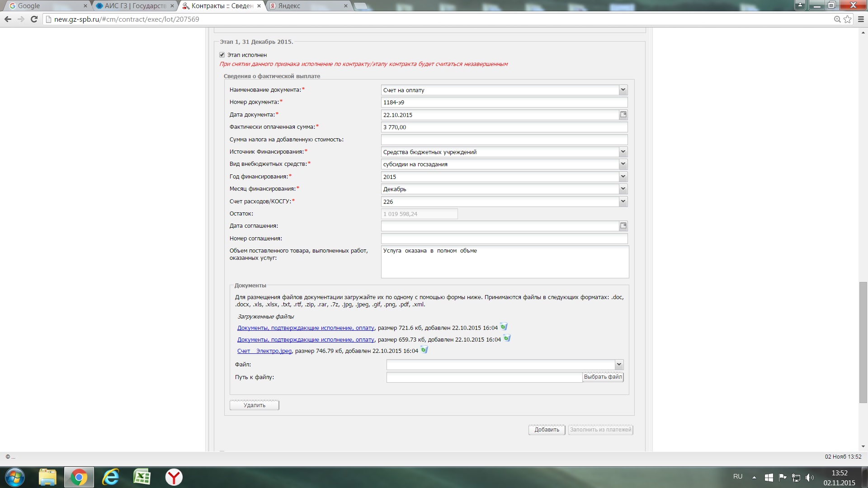Viewport: 868px width, 488px height.
Task: Expand the Наименование документа dropdown
Action: click(623, 90)
